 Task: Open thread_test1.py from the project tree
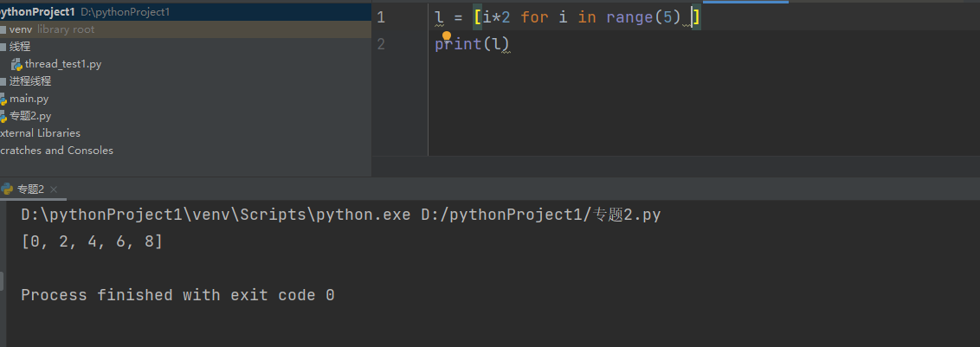[x=63, y=64]
